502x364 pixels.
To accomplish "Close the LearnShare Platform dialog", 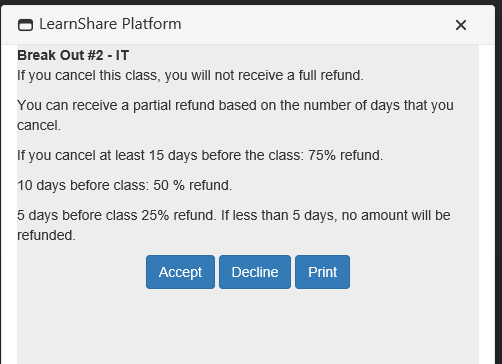I will pyautogui.click(x=461, y=25).
